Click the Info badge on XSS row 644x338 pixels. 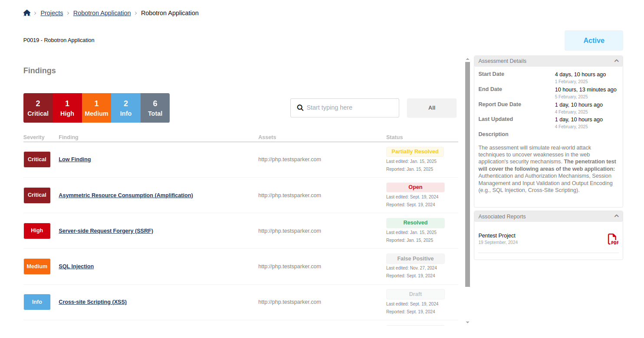(37, 302)
